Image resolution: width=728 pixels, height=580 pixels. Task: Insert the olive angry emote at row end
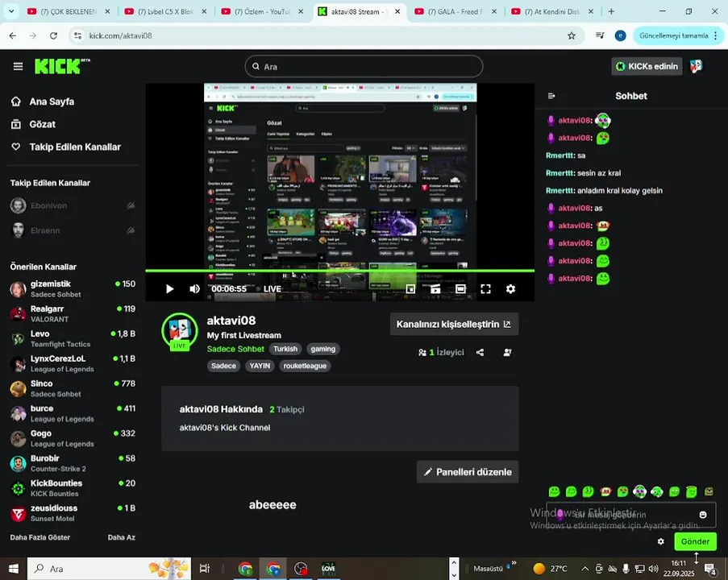tap(709, 491)
